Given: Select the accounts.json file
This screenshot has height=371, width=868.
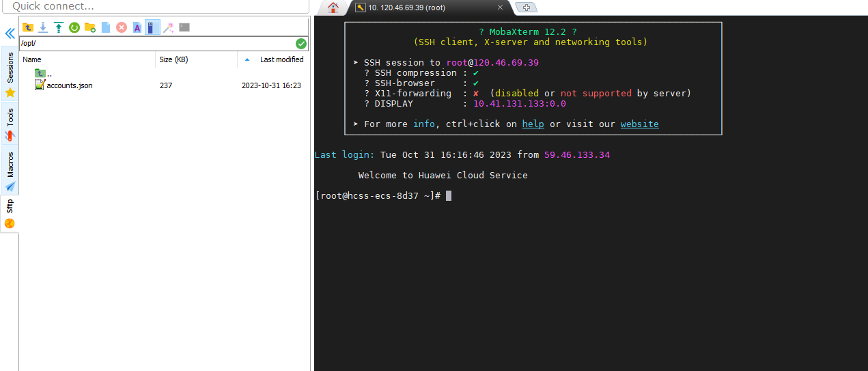Looking at the screenshot, I should pyautogui.click(x=64, y=85).
